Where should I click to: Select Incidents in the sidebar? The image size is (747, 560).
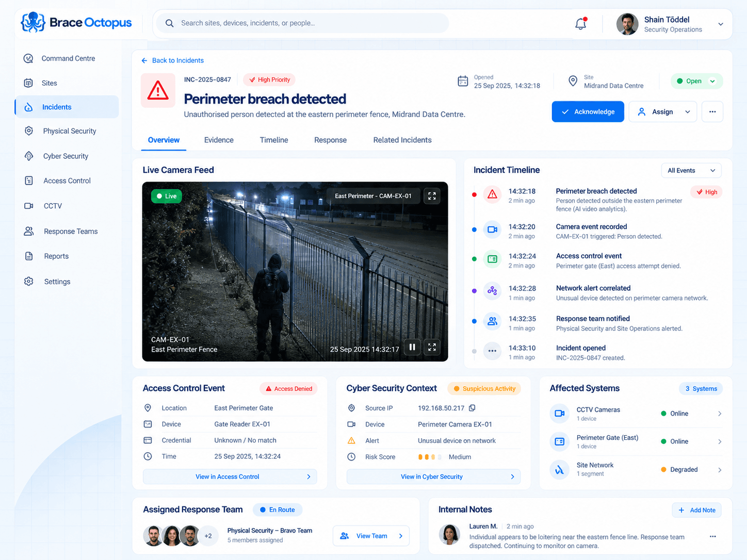67,107
